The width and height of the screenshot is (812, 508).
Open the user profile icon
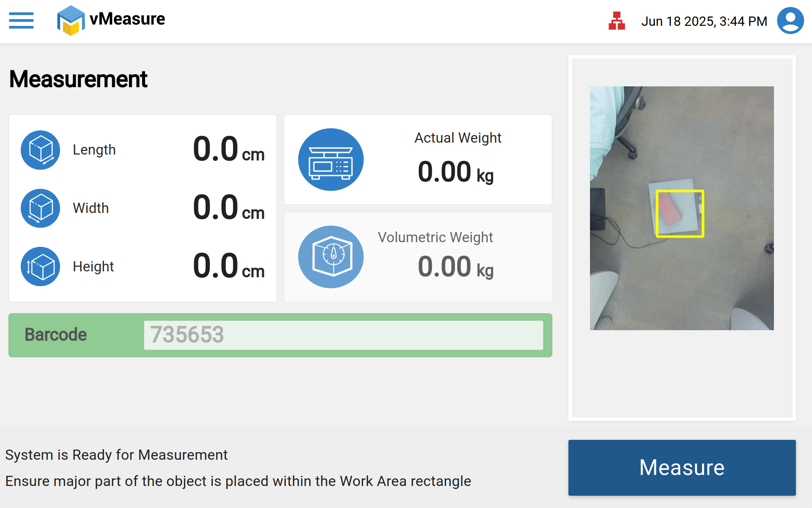coord(790,21)
